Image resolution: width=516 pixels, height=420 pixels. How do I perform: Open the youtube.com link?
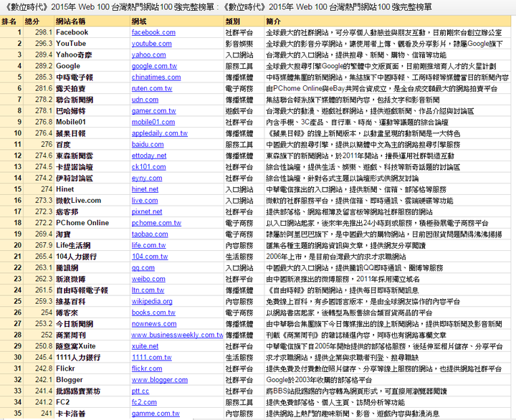(x=151, y=44)
